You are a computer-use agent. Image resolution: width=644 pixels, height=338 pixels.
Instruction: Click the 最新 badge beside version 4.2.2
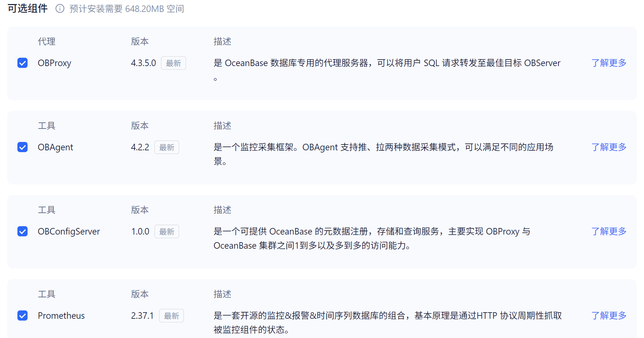(x=167, y=147)
